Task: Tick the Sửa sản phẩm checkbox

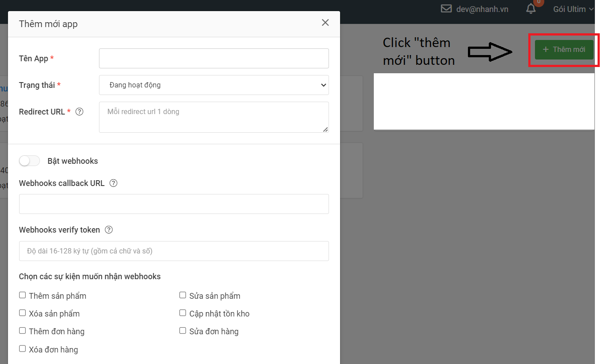Action: pyautogui.click(x=182, y=295)
